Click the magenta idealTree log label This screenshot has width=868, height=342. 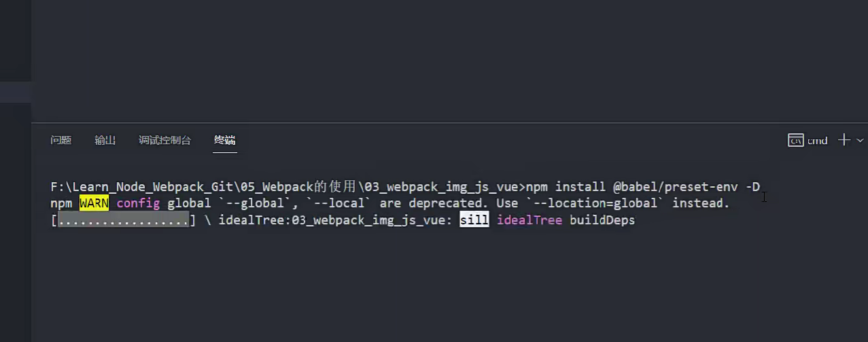(530, 220)
